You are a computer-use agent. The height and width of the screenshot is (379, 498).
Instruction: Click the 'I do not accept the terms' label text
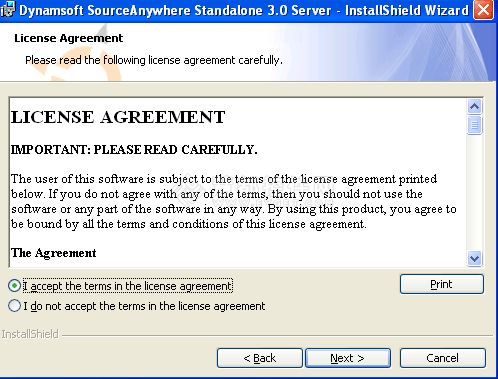(144, 306)
